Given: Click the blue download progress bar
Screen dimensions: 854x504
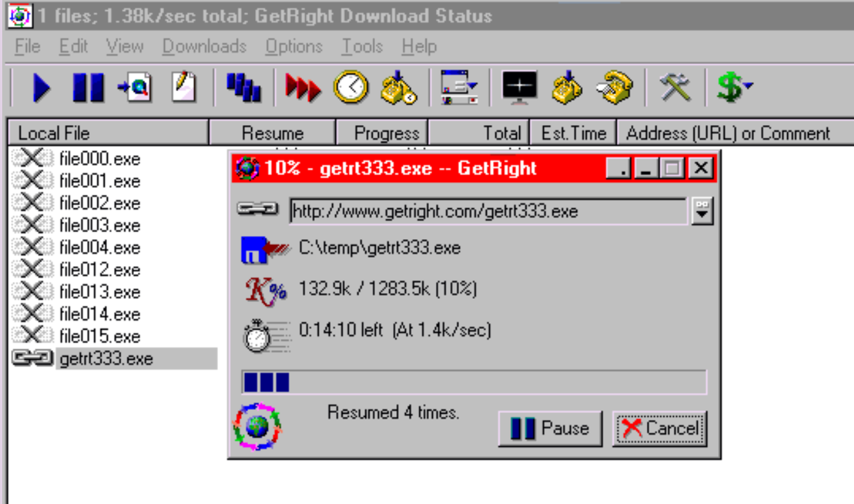Looking at the screenshot, I should (x=474, y=382).
